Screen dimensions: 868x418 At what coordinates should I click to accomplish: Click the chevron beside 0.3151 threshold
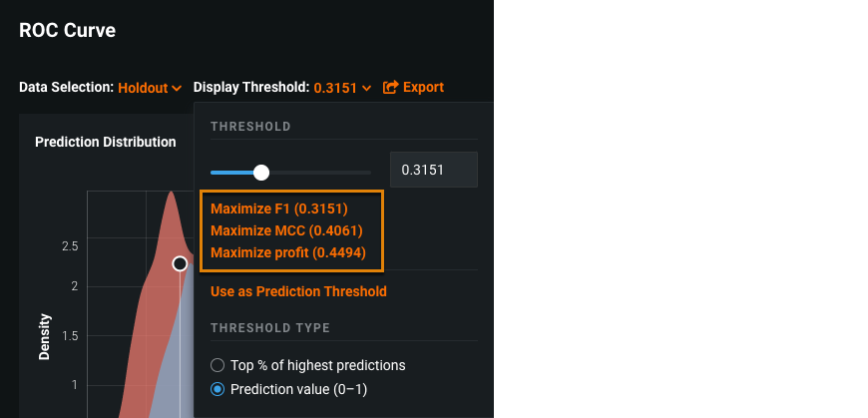(367, 88)
